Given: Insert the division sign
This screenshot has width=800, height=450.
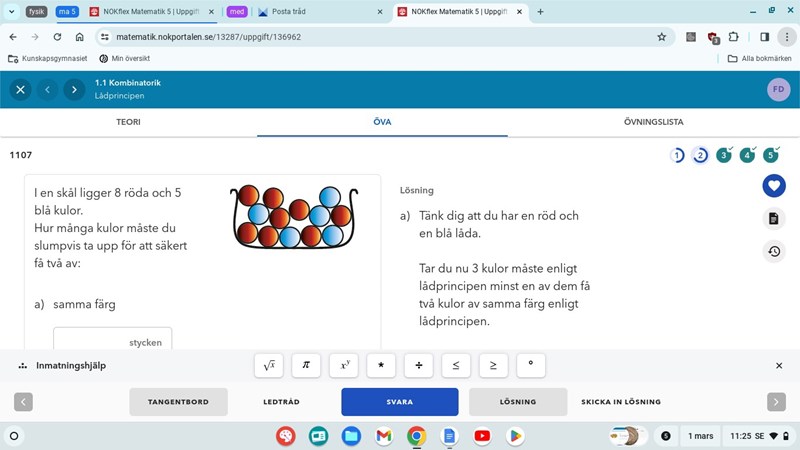Looking at the screenshot, I should coord(418,366).
